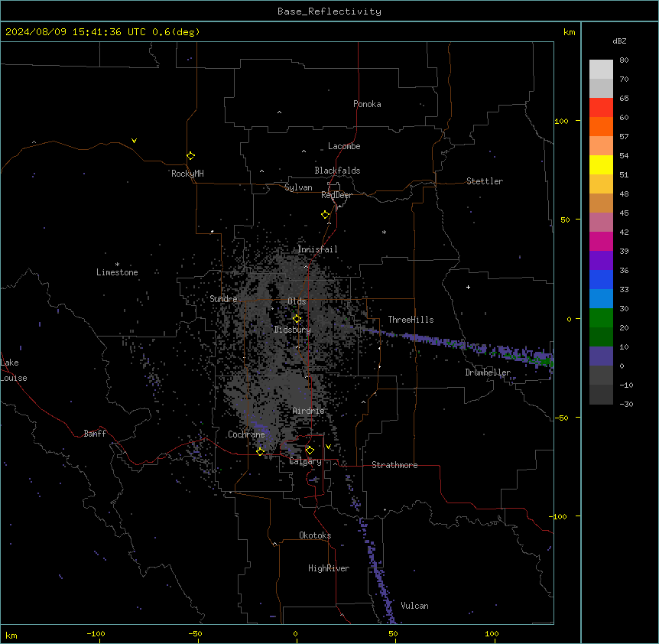659x644 pixels.
Task: Click the Airdrie city label
Action: [x=309, y=411]
